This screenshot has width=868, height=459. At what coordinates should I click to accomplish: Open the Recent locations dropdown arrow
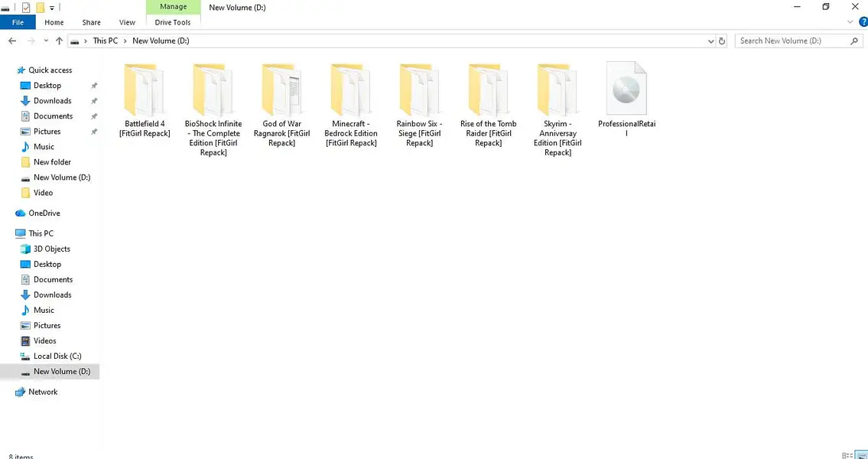[46, 41]
